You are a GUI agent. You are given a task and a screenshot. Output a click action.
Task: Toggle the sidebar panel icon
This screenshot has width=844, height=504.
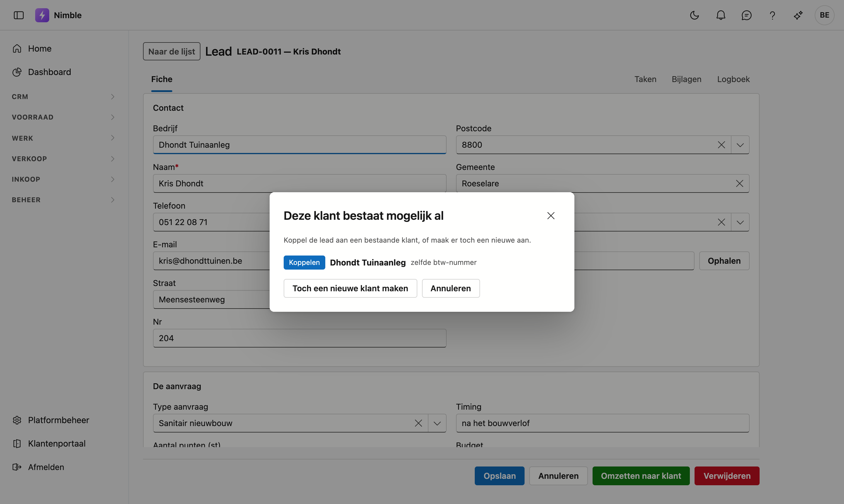click(x=19, y=15)
